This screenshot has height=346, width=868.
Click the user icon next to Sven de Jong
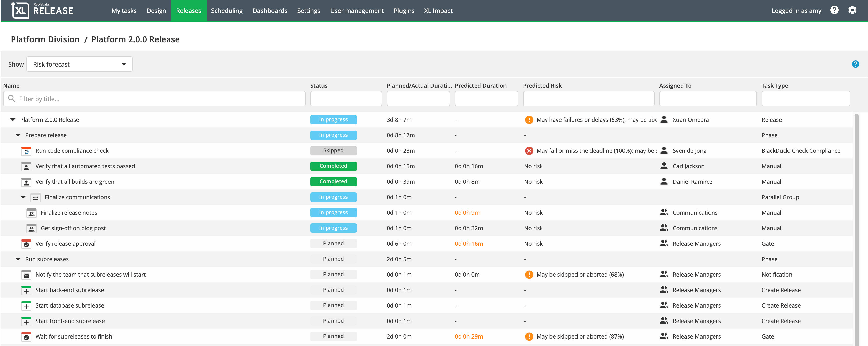tap(664, 150)
